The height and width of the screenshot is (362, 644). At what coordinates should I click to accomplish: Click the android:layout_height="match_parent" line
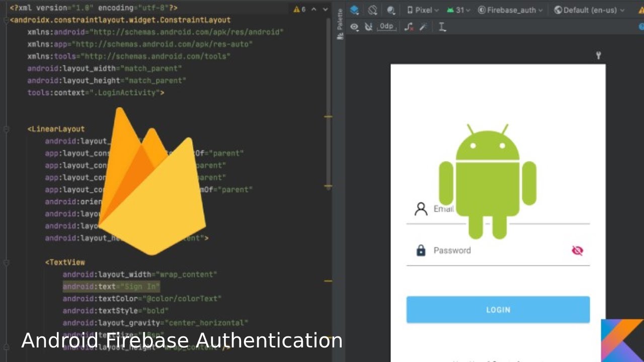(107, 80)
